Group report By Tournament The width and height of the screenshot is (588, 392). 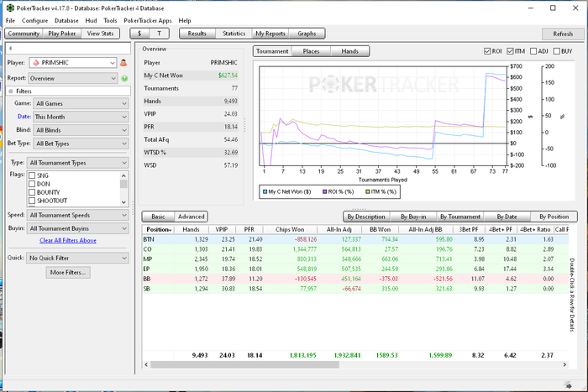pyautogui.click(x=460, y=217)
